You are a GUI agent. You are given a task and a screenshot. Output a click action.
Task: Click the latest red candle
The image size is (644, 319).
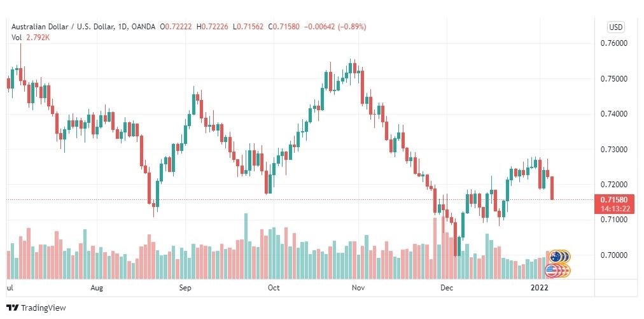click(552, 188)
